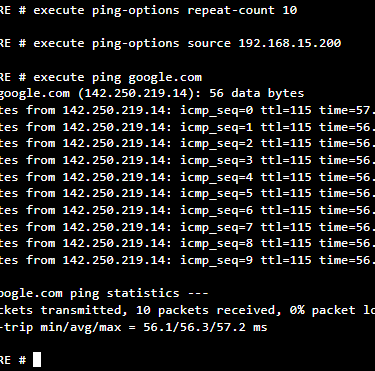Click the icmp_seq=4 ping reply line
The width and height of the screenshot is (375, 371).
point(187,177)
